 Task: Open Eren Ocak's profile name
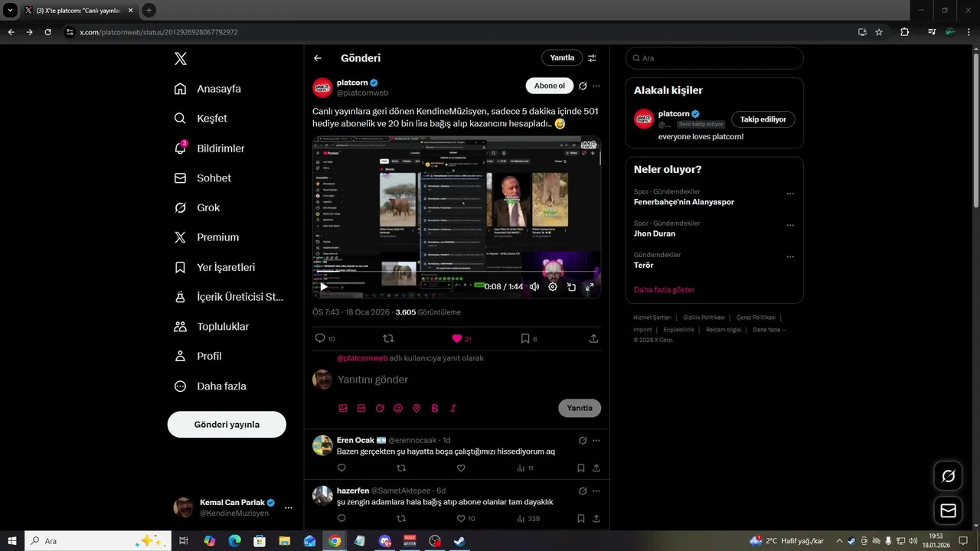tap(355, 440)
